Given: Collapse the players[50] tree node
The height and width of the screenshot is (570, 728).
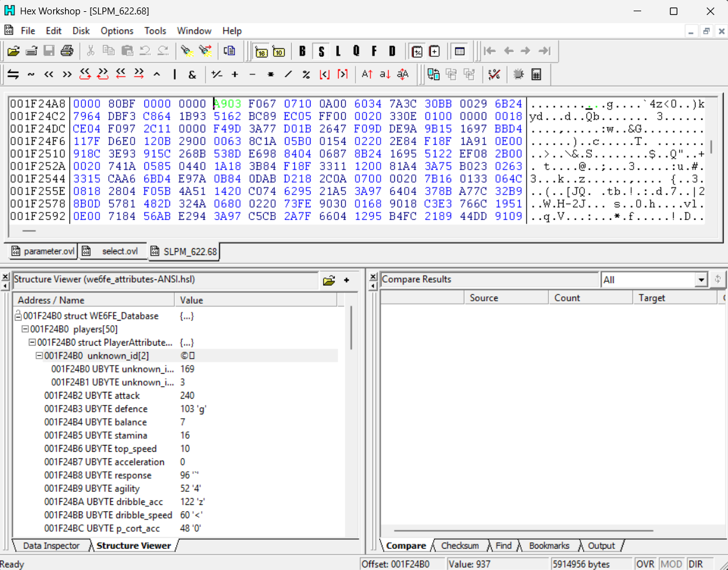Looking at the screenshot, I should 26,329.
